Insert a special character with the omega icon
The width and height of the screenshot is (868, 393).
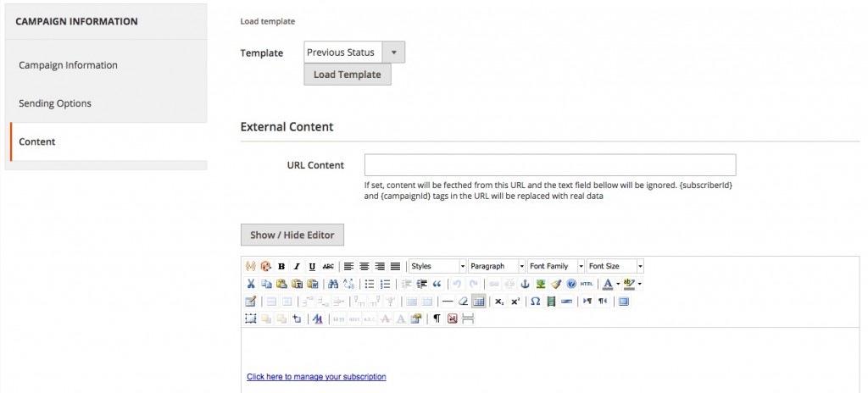[x=536, y=301]
